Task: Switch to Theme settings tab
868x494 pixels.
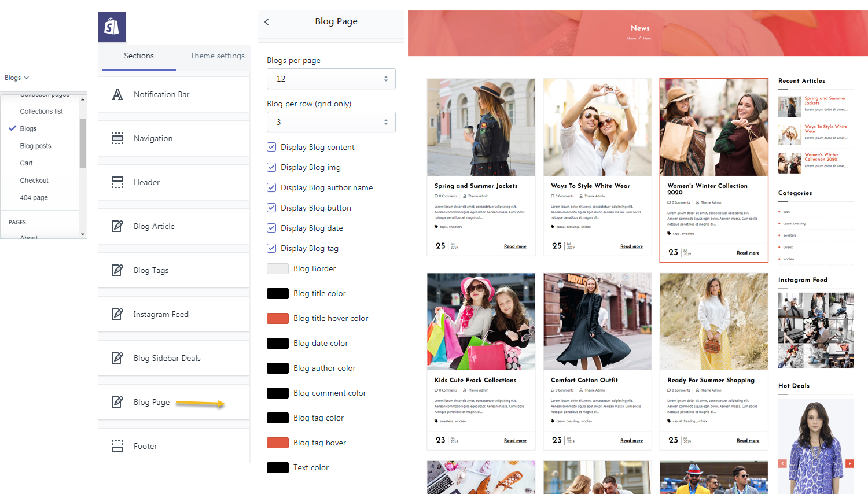Action: 217,56
